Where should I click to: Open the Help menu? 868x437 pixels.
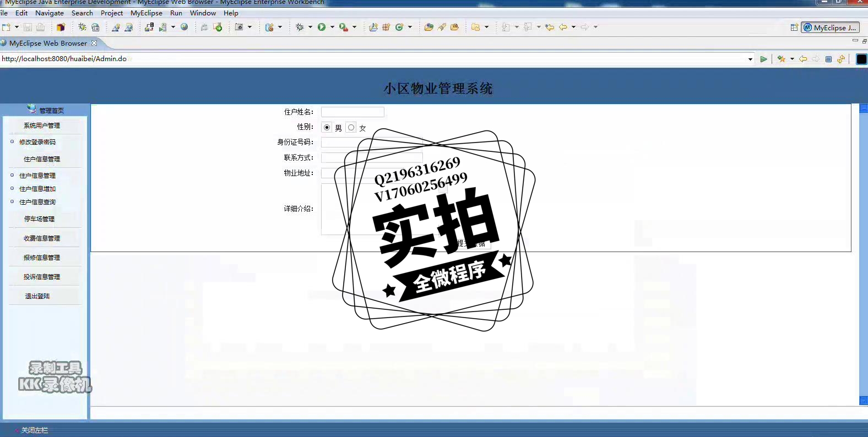pyautogui.click(x=231, y=13)
